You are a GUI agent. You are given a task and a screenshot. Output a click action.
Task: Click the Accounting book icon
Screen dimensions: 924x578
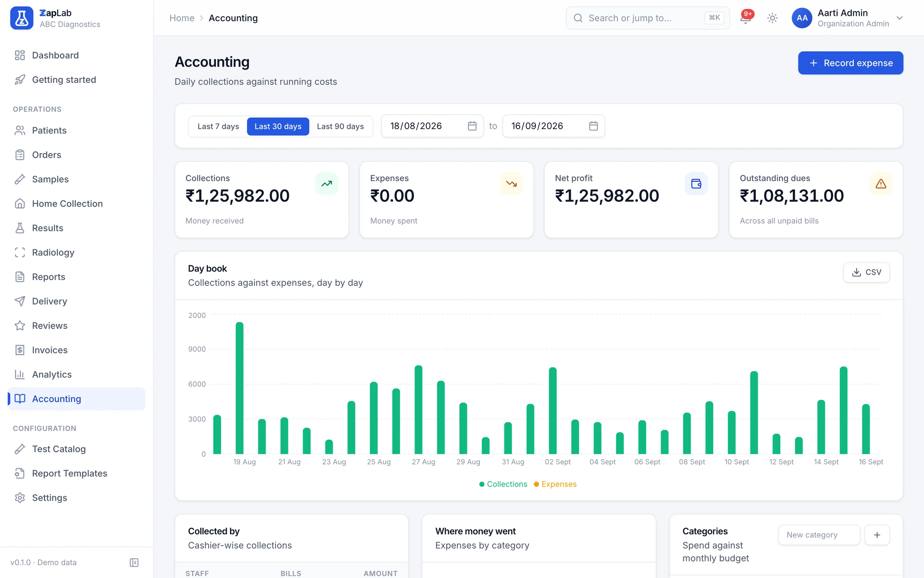(x=20, y=399)
